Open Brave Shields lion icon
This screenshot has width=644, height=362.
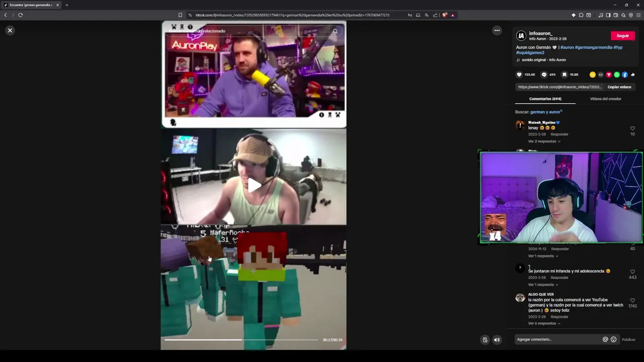pyautogui.click(x=444, y=15)
